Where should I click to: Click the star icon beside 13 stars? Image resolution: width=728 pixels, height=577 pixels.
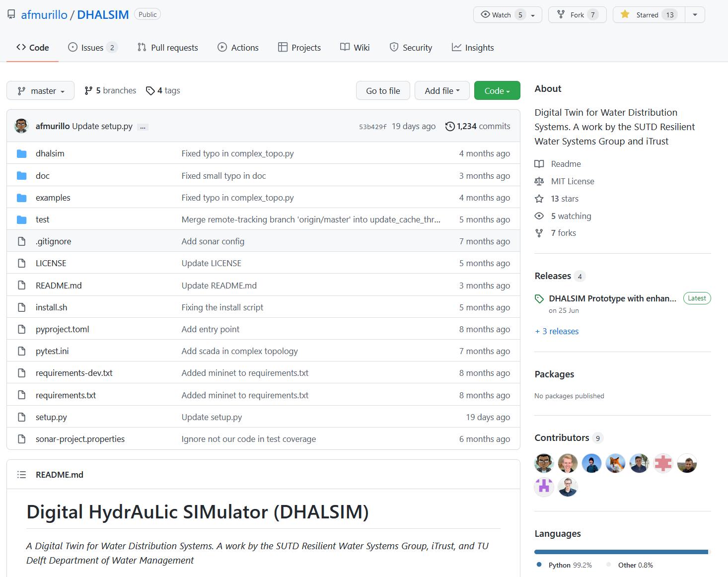coord(539,199)
